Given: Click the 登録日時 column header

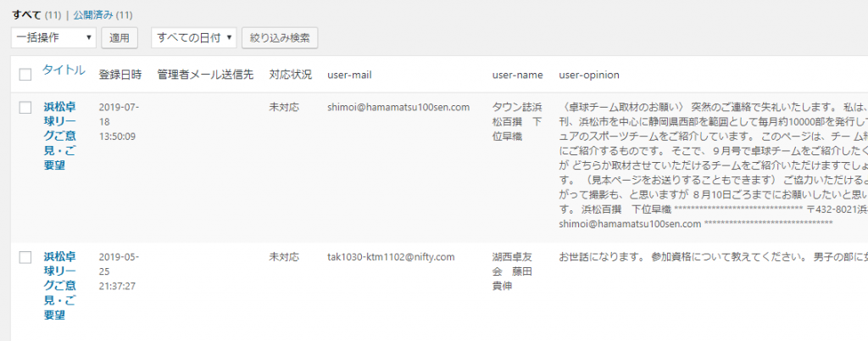Looking at the screenshot, I should pos(120,75).
